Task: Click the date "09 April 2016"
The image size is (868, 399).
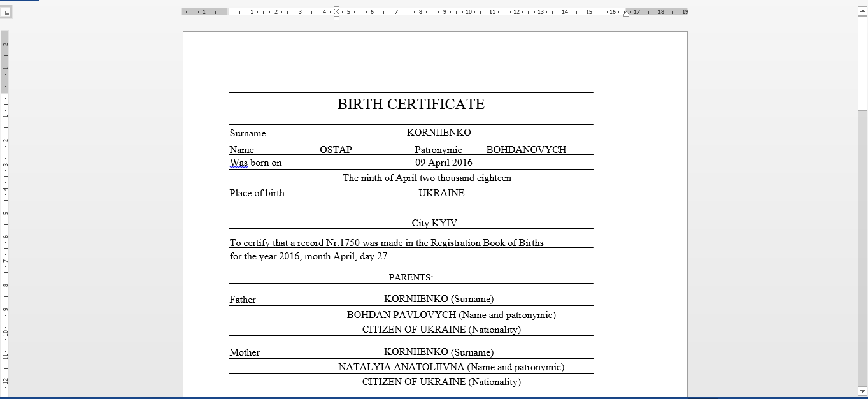Action: (x=444, y=163)
